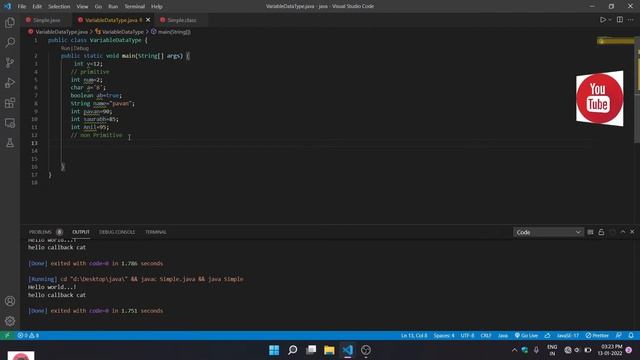640x360 pixels.
Task: Open the View menu
Action: point(82,7)
